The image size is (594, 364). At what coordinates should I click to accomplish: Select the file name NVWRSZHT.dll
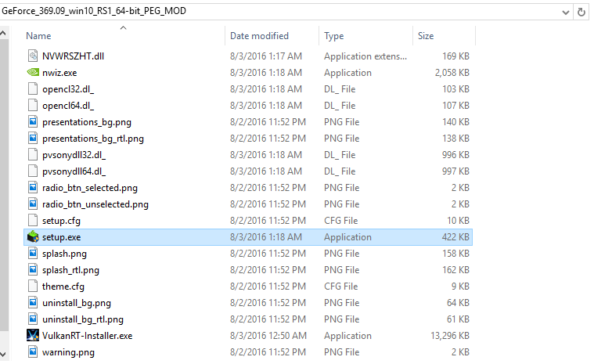click(x=73, y=56)
